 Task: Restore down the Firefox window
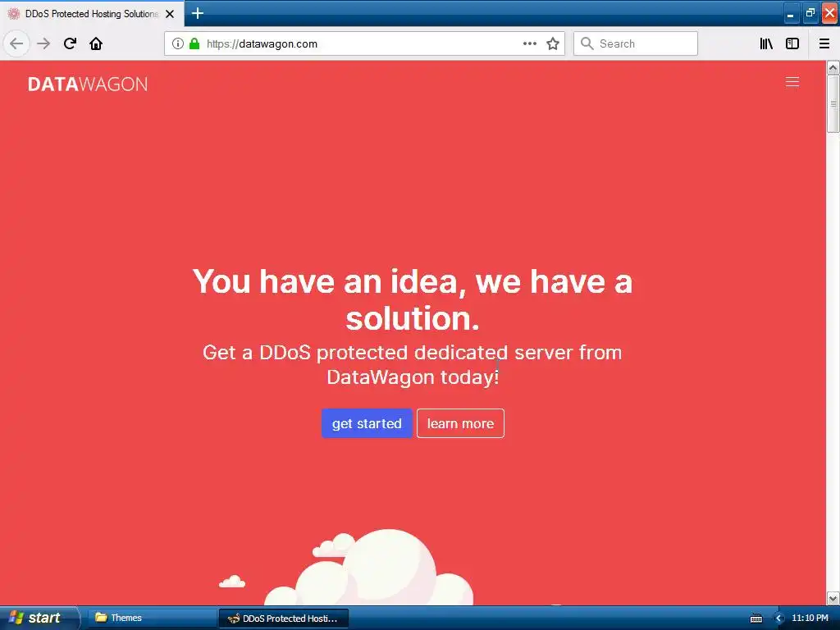click(810, 13)
